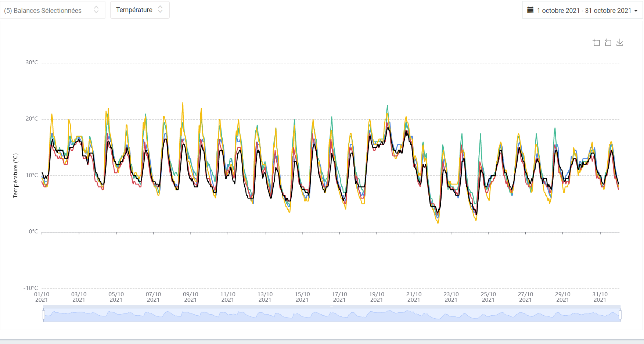Click the 01/10 2021 date label
Screen dimensions: 644x344
(x=42, y=297)
